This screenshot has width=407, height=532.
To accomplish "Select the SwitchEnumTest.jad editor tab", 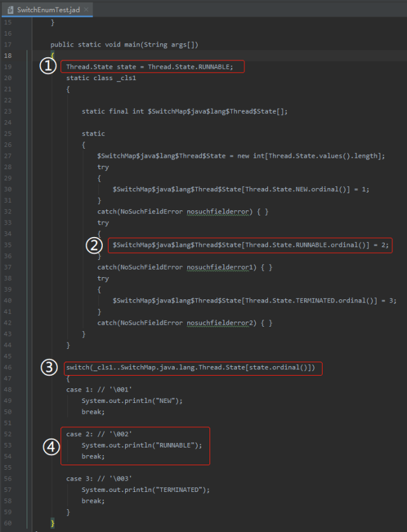I will pos(48,10).
